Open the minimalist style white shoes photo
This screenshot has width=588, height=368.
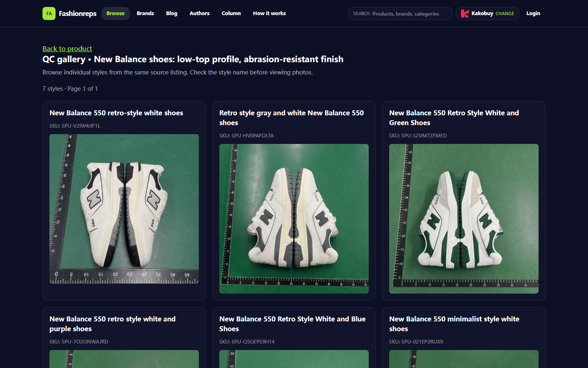464,359
